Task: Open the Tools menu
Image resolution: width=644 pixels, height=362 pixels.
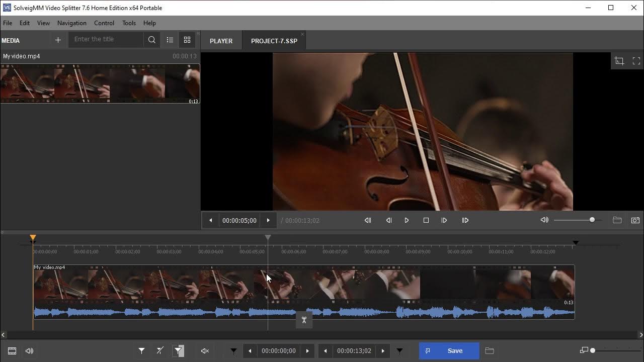Action: [x=129, y=23]
